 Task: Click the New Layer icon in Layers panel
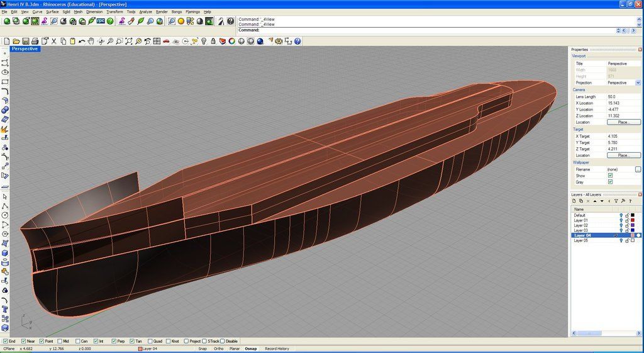click(575, 201)
